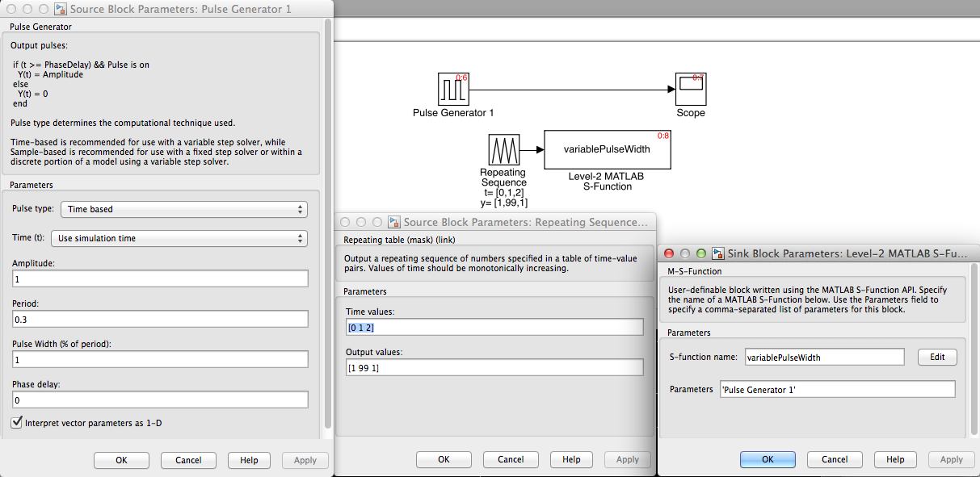The image size is (980, 477).
Task: Open the Time (t) dropdown
Action: (179, 238)
